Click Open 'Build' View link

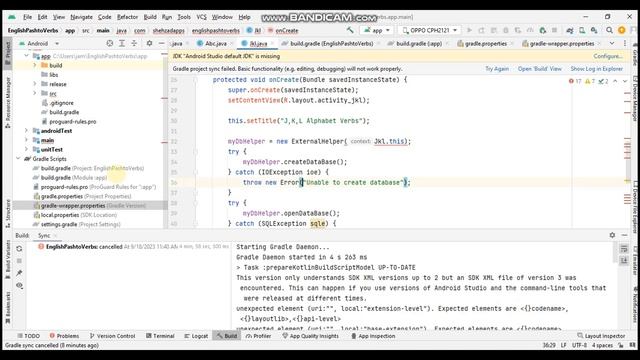[540, 69]
